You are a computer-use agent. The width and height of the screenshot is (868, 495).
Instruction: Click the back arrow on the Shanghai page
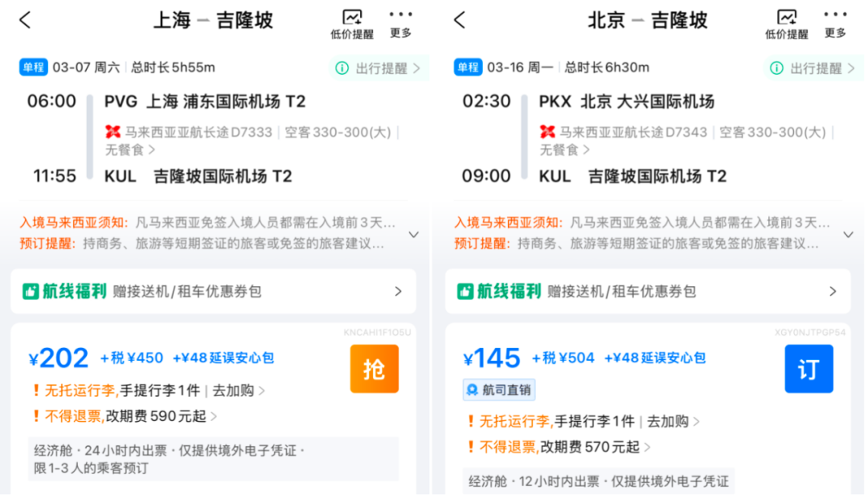(x=24, y=19)
